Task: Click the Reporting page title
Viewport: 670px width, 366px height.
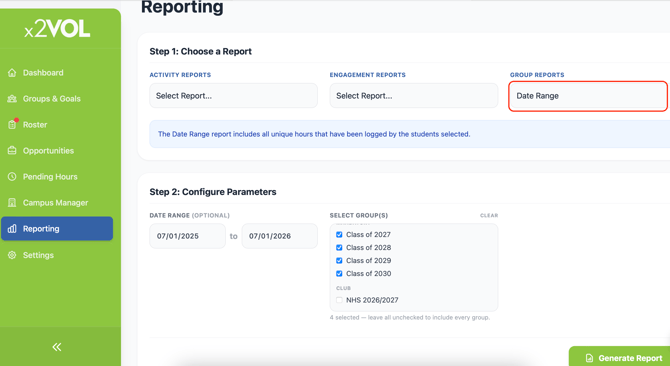Action: tap(182, 7)
